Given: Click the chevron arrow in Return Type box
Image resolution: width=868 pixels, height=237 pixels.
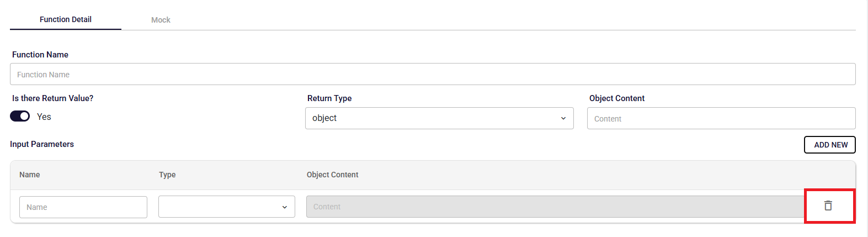Looking at the screenshot, I should pyautogui.click(x=563, y=118).
